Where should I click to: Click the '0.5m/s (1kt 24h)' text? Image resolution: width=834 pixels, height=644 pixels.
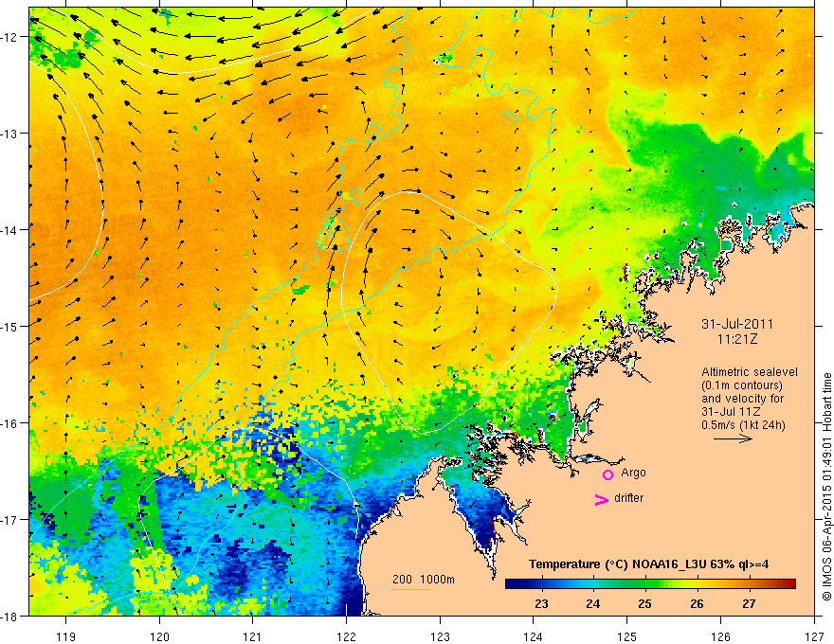point(743,424)
